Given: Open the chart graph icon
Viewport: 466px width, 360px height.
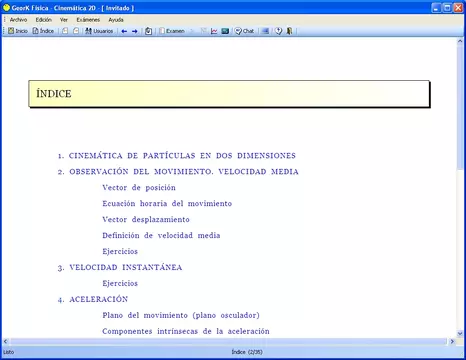Looking at the screenshot, I should 214,31.
